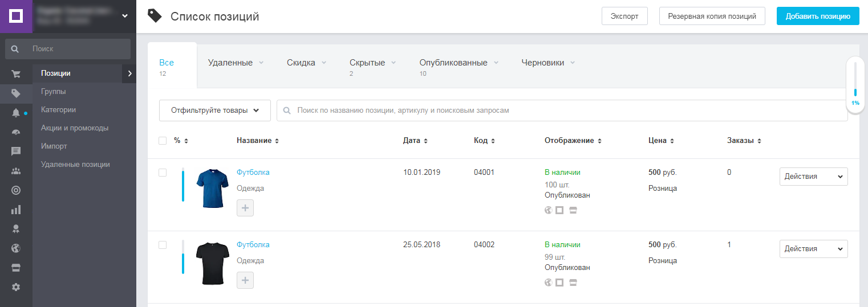Viewport: 868px width, 307px height.
Task: Expand Действия dropdown for item 04002
Action: [x=813, y=249]
